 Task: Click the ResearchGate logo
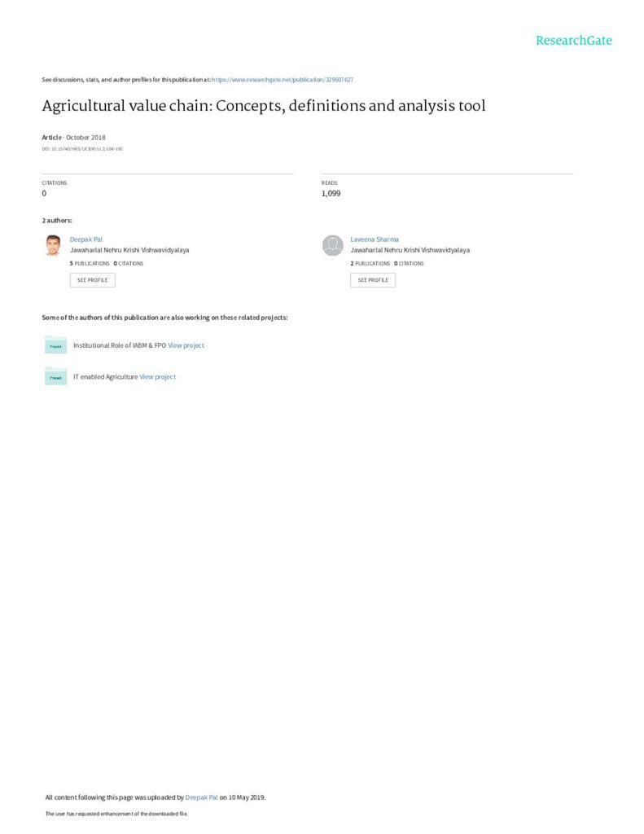pos(573,41)
